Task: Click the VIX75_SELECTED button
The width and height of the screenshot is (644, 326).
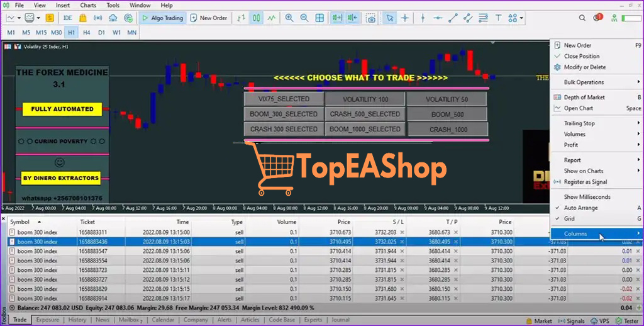Action: pyautogui.click(x=284, y=99)
